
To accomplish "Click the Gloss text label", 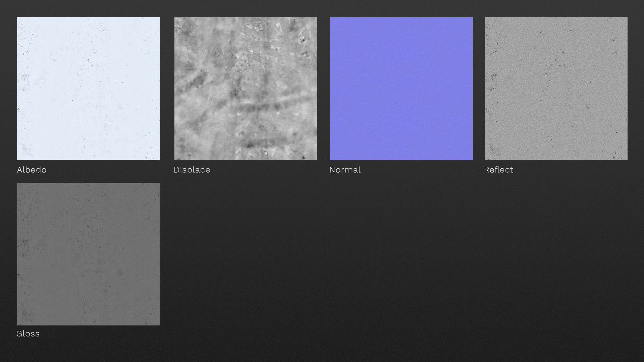I will point(28,334).
